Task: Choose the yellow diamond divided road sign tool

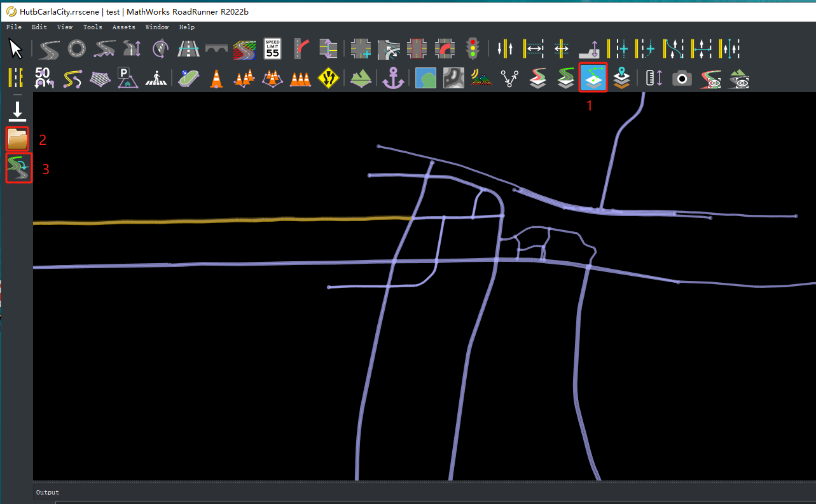Action: [x=328, y=78]
